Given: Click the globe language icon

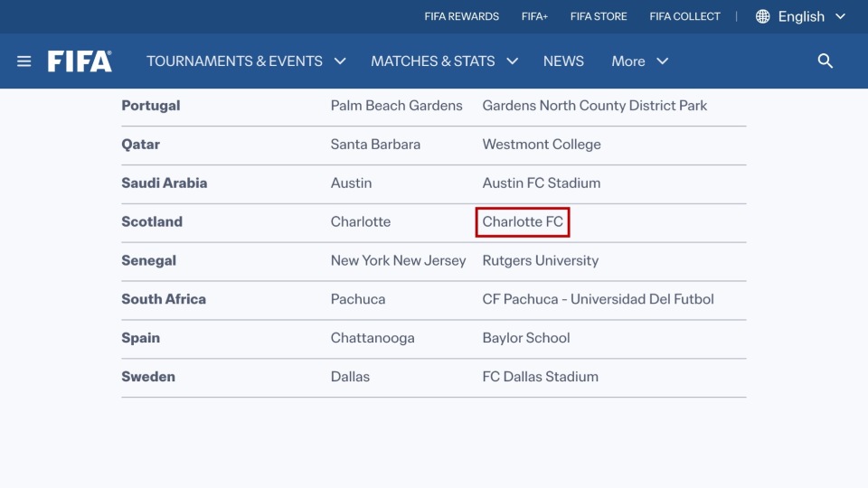Looking at the screenshot, I should [x=763, y=16].
